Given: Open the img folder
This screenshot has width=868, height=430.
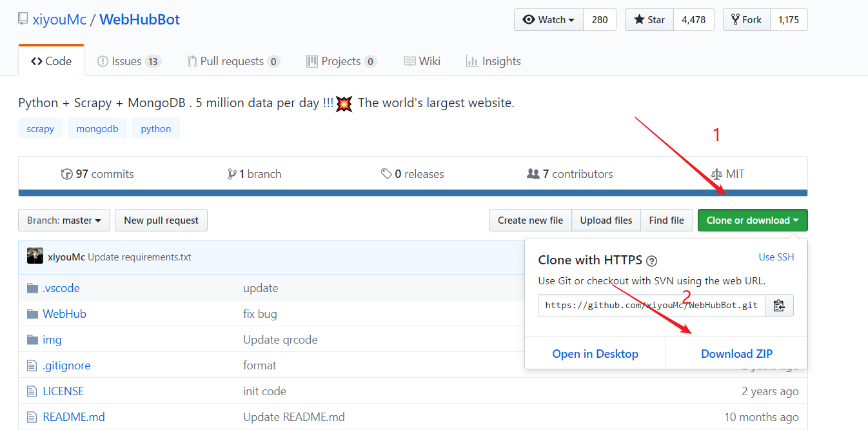Looking at the screenshot, I should pyautogui.click(x=52, y=340).
